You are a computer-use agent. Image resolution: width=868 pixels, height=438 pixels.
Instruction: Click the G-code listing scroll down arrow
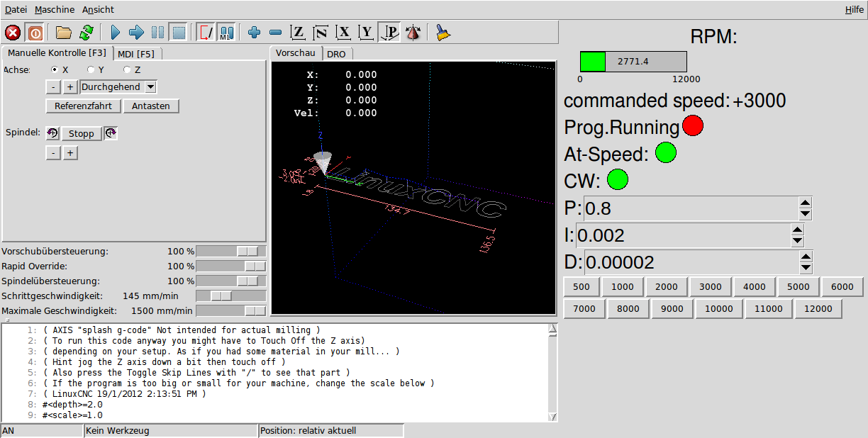click(x=553, y=417)
